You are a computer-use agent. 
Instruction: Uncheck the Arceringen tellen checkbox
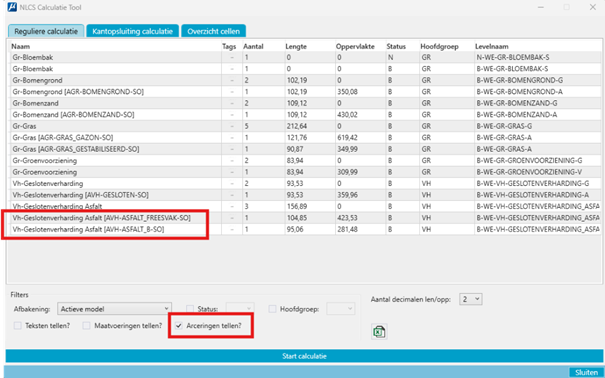point(179,326)
